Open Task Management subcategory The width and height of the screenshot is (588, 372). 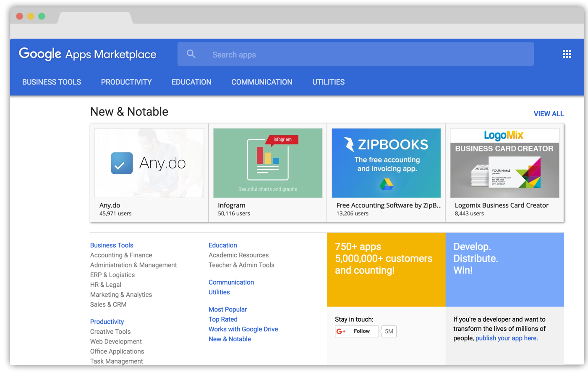(116, 361)
